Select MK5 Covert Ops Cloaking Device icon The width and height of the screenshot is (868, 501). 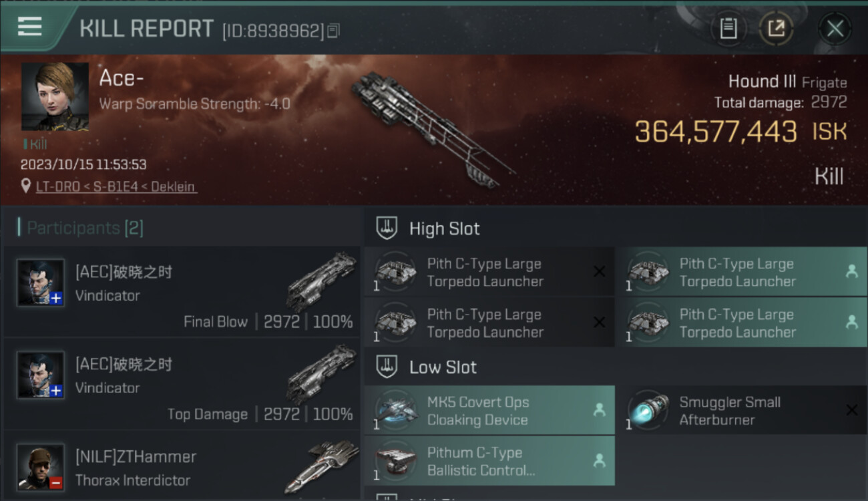(x=397, y=410)
